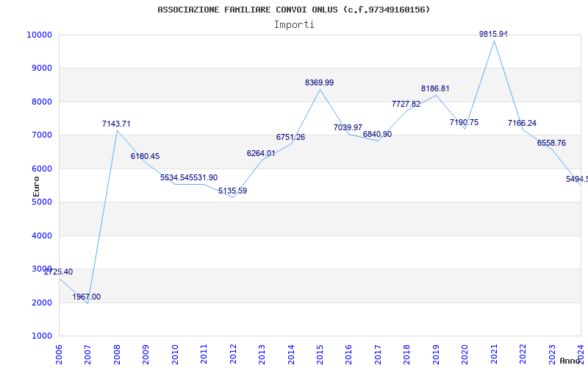Click the 2021 x-axis year label

(x=494, y=354)
